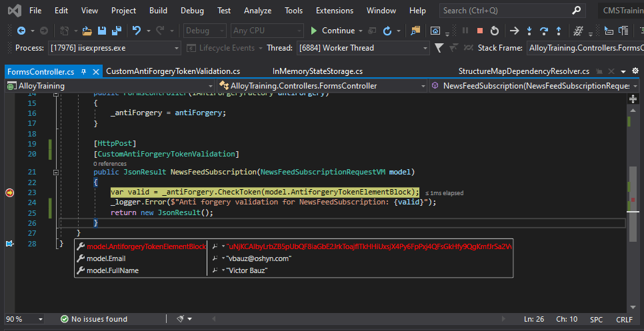Open the File menu
Viewport: 644px width, 331px height.
pos(35,11)
